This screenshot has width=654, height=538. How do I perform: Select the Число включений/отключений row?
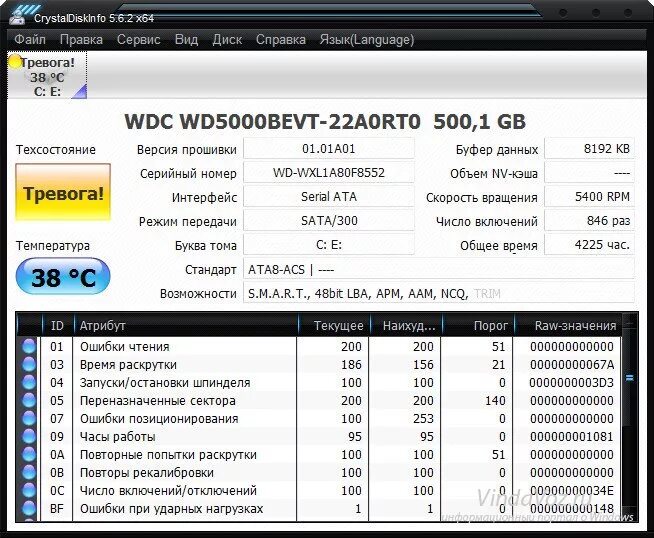tap(319, 490)
